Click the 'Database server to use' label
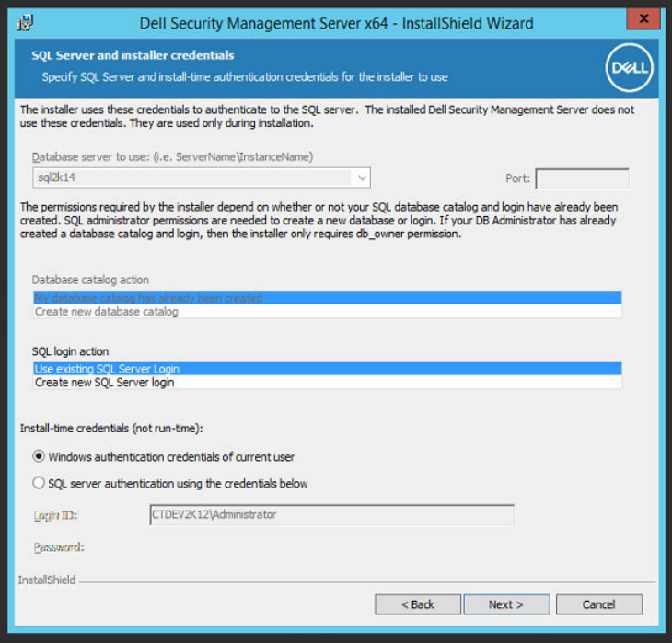This screenshot has height=643, width=672. point(172,156)
